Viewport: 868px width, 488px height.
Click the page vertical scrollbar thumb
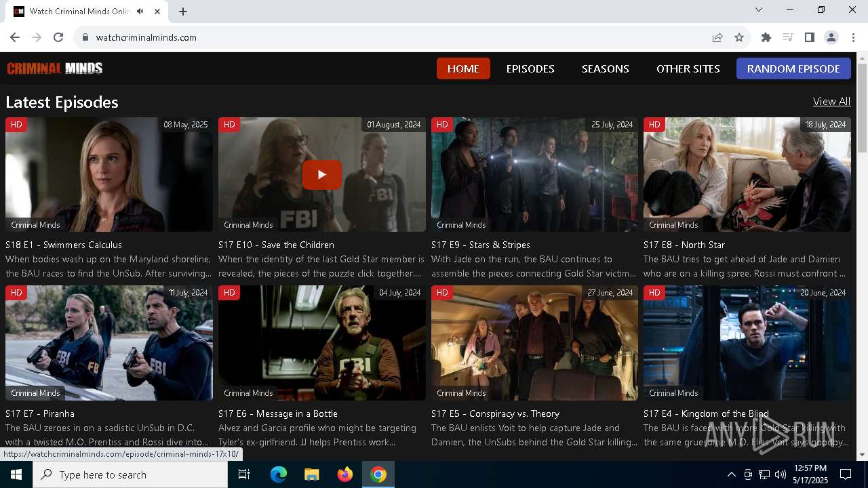click(x=862, y=108)
